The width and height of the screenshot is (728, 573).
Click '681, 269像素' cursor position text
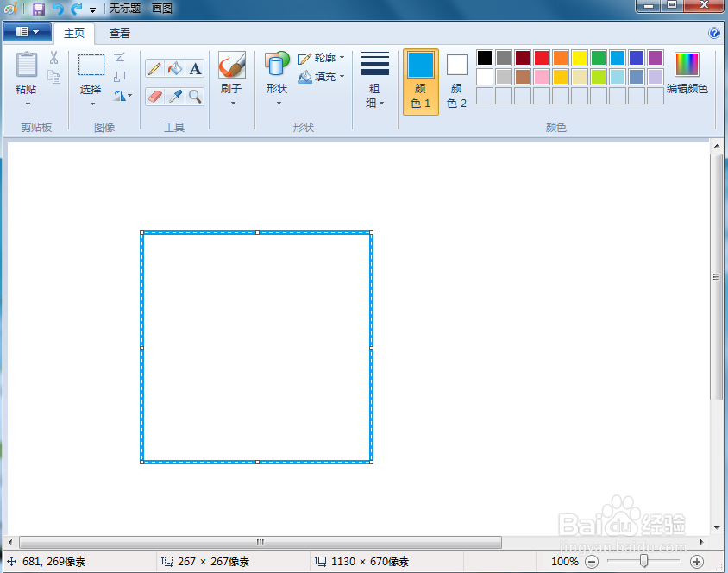53,562
